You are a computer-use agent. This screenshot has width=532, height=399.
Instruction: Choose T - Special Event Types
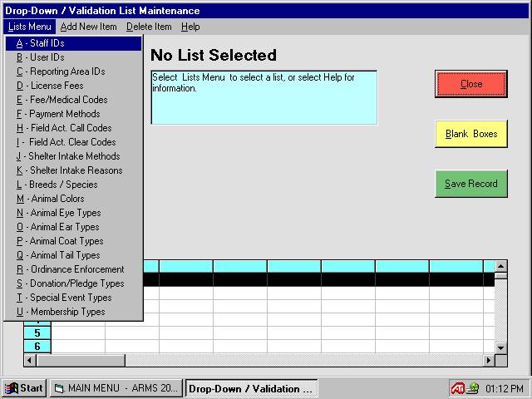pos(74,298)
